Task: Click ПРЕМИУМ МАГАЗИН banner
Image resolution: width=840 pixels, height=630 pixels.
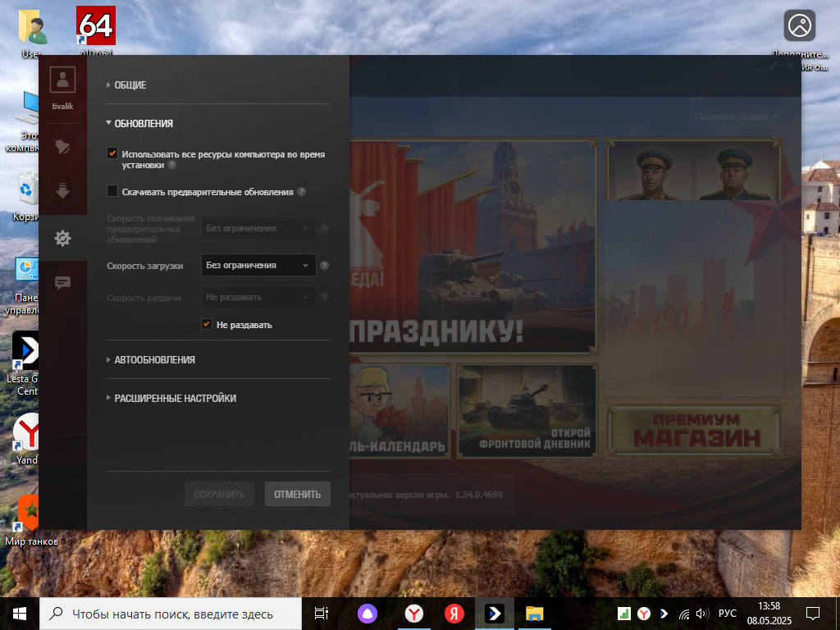Action: [x=694, y=431]
